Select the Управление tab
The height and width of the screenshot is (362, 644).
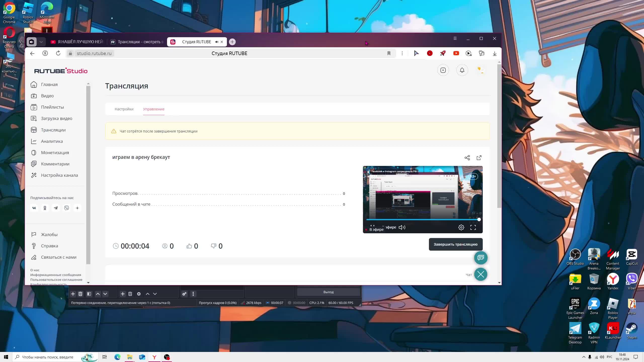154,109
